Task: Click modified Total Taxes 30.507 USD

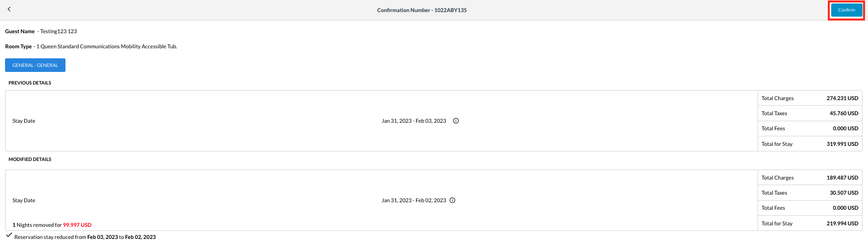Action: click(x=843, y=193)
